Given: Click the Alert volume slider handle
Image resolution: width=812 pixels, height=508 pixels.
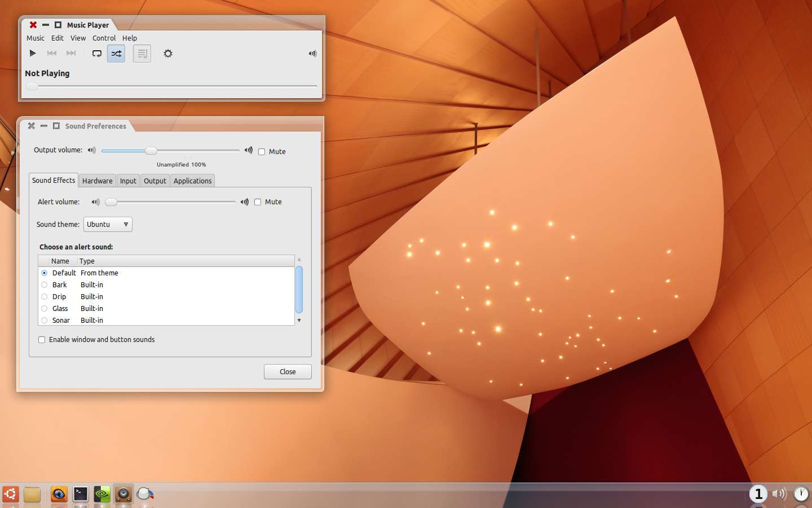Looking at the screenshot, I should point(112,202).
